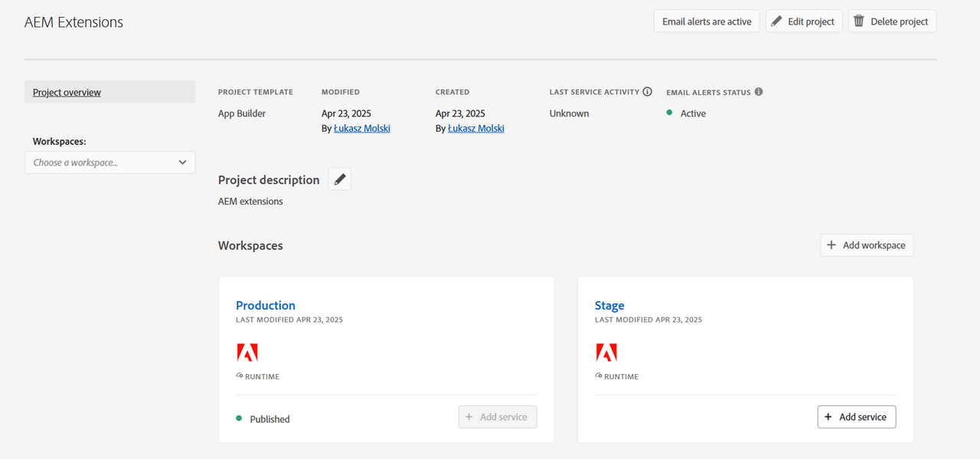Click the Runtime cloud icon in Production card

240,376
